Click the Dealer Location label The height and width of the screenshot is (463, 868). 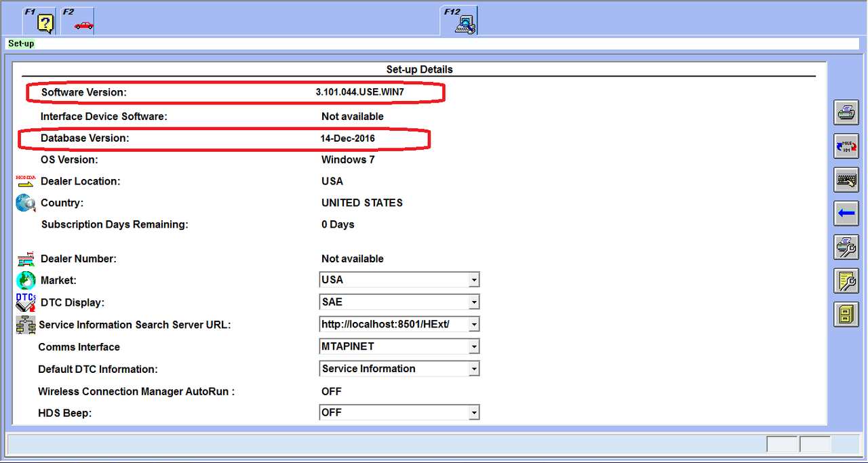[x=80, y=181]
